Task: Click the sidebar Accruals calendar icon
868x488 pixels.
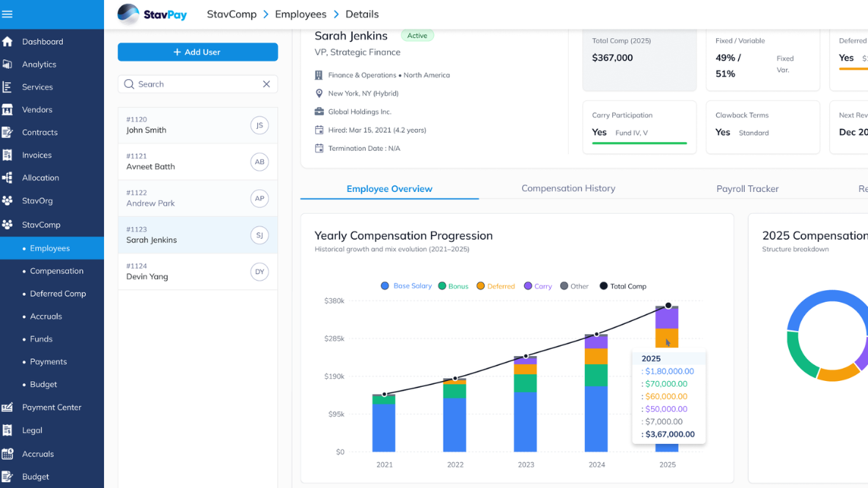Action: coord(7,454)
